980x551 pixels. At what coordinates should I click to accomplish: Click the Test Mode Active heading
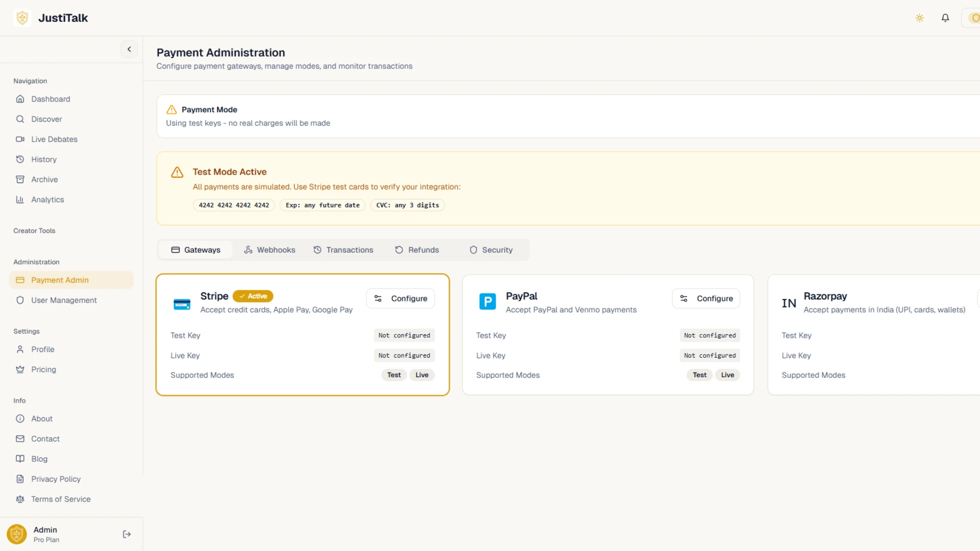pos(230,172)
